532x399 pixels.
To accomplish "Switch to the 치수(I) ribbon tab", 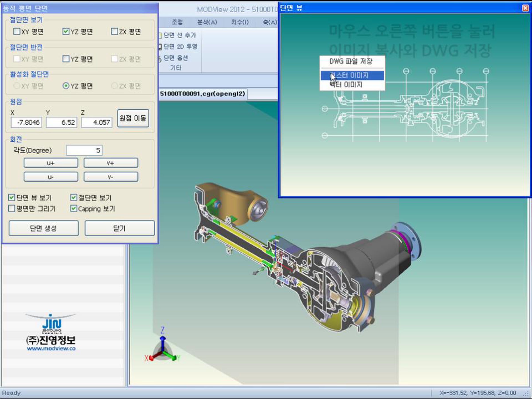I will tap(240, 22).
